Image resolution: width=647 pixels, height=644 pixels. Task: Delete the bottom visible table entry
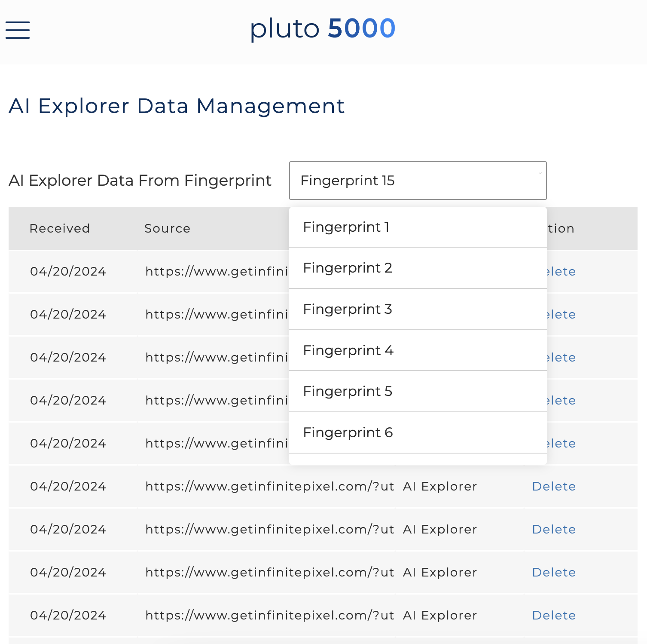[x=554, y=615]
